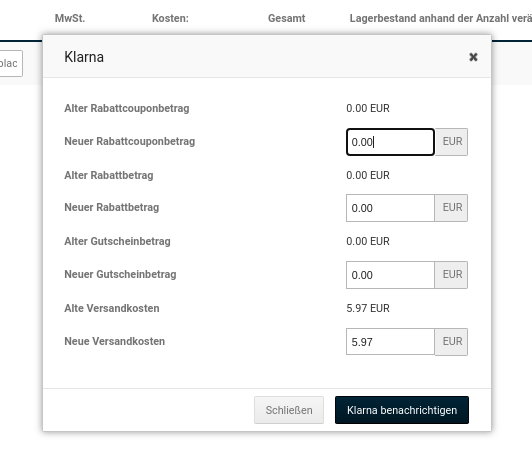
Task: Click the Neue Versandkosten label
Action: 114,341
